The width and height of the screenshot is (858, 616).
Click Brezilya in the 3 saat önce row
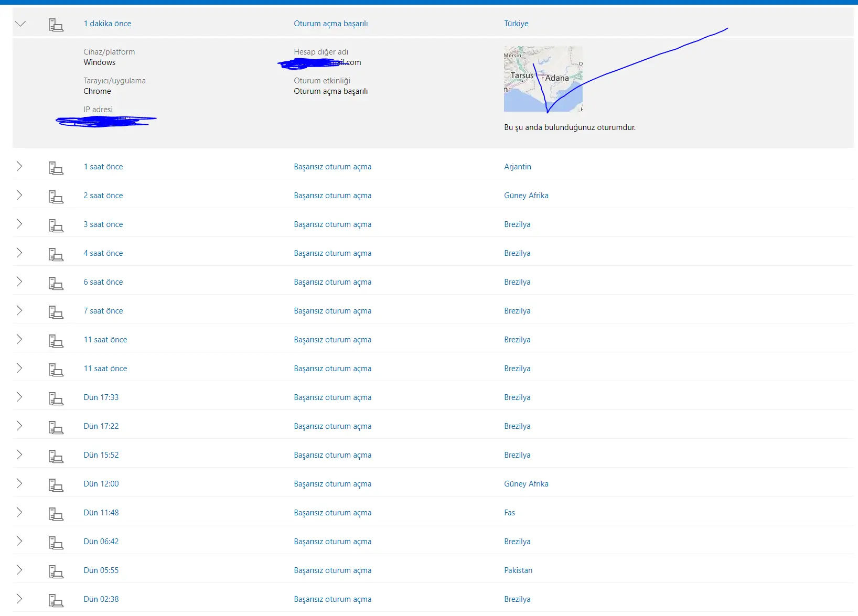click(517, 224)
